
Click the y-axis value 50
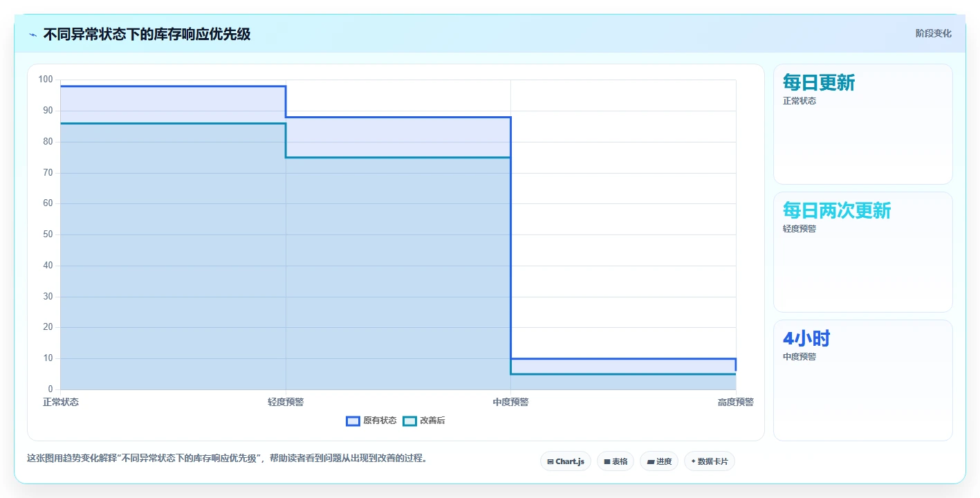[x=48, y=234]
